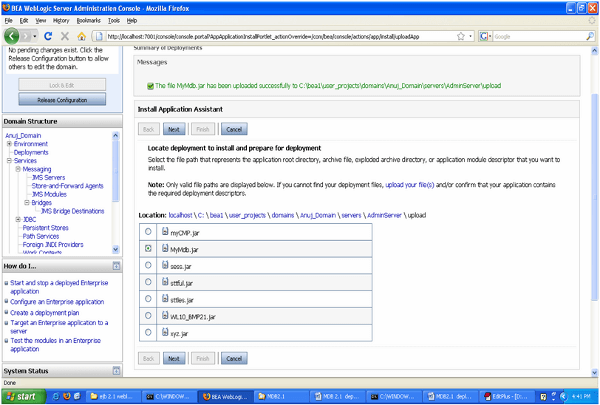Open JMS Servers in Domain Structure

[x=49, y=178]
